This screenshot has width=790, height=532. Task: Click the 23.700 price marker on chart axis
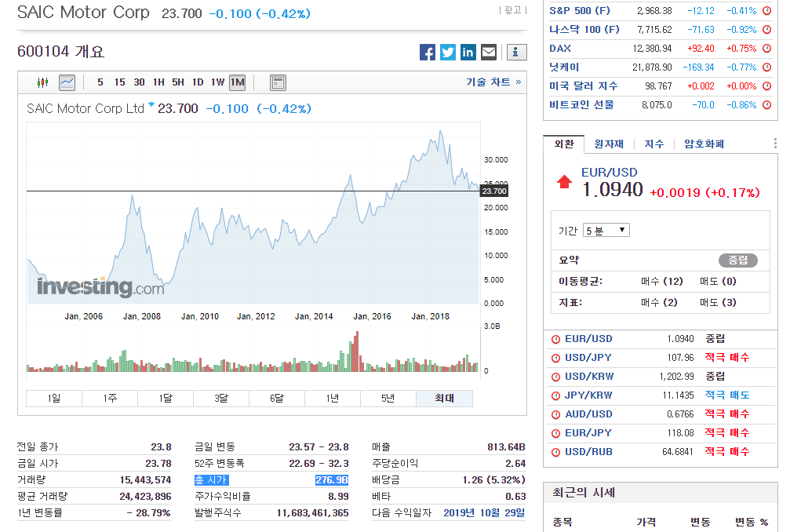(x=494, y=191)
